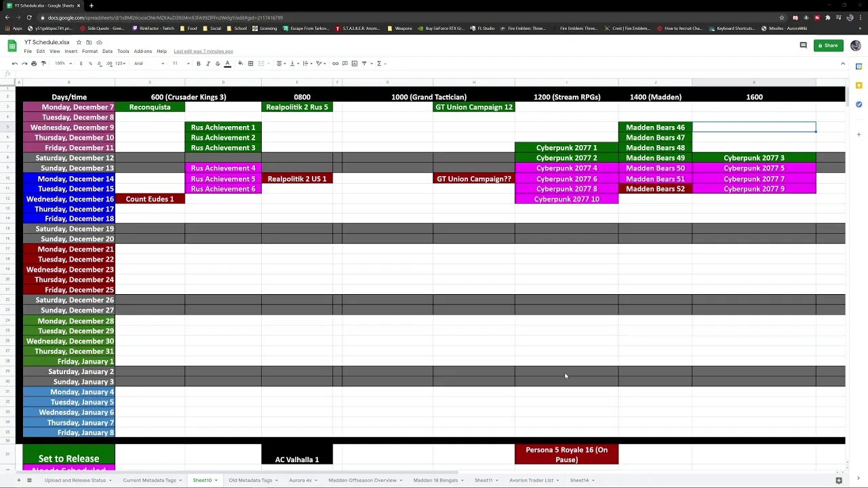Reload the page in Chrome
Image resolution: width=868 pixels, height=488 pixels.
point(29,18)
